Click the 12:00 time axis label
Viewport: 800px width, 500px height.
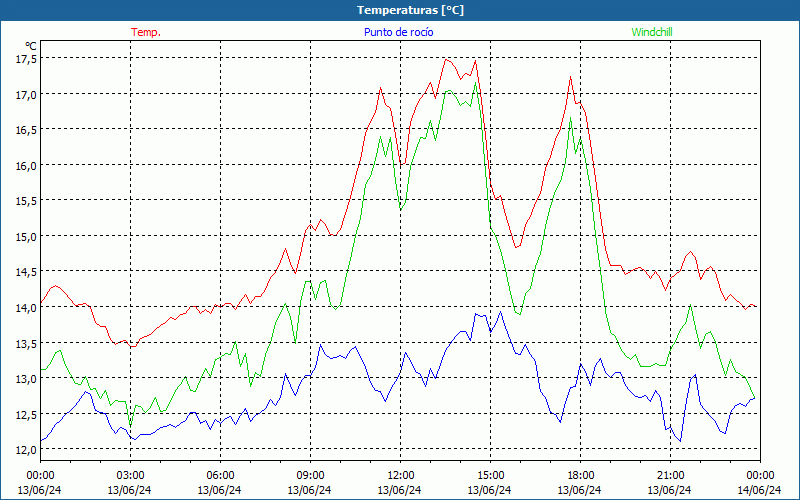(400, 476)
